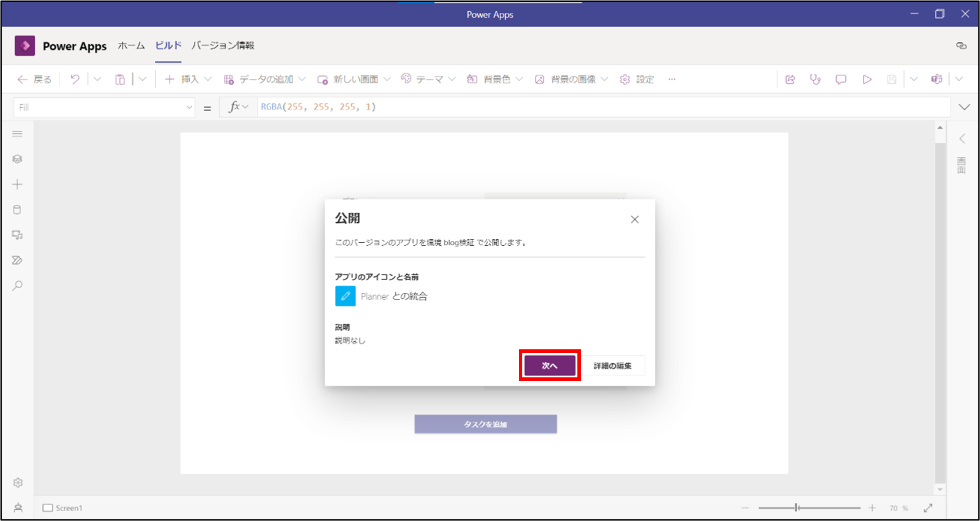
Task: Open the 新しい画面 dropdown
Action: pos(354,79)
